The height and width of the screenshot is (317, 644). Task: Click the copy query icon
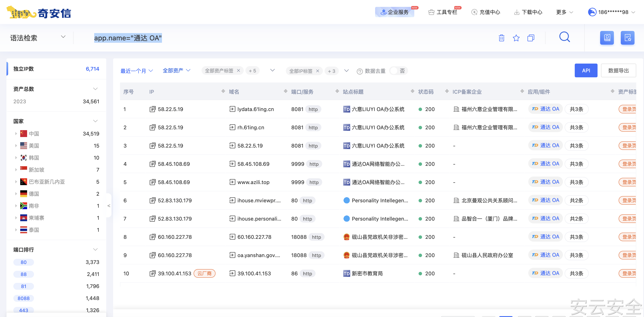pos(530,38)
